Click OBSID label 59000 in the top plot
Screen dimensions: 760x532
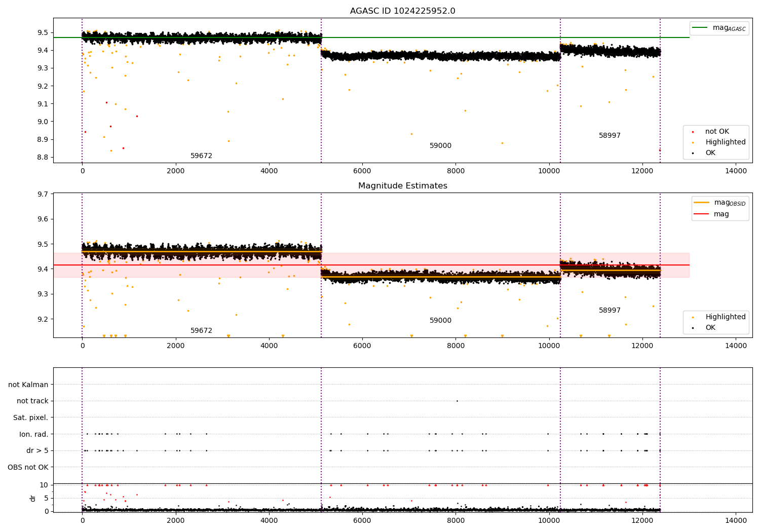[440, 146]
